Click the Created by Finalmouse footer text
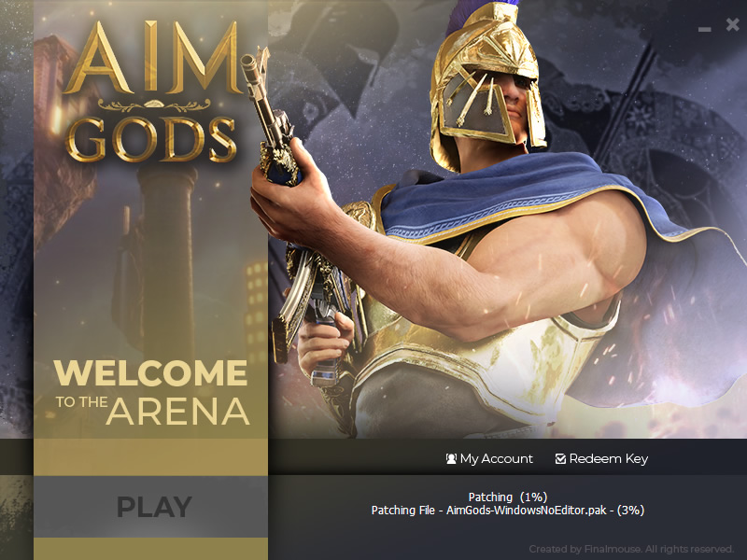 (x=631, y=549)
